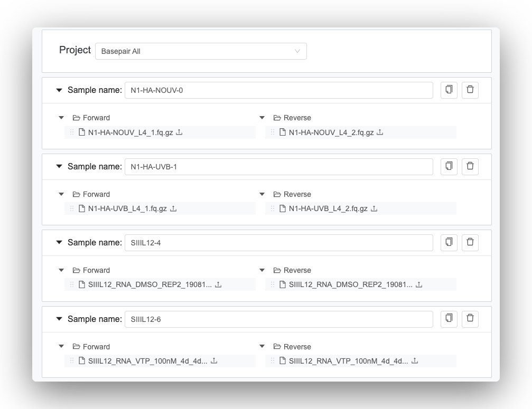The height and width of the screenshot is (409, 532).
Task: Click upload icon beside reverse SIIIL12_RNA_VTP_100nM file
Action: [x=415, y=361]
